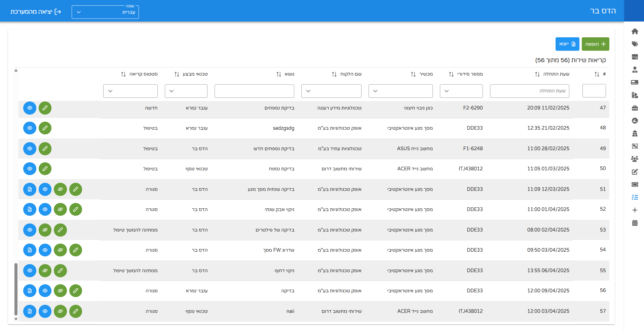This screenshot has height=331, width=644.
Task: Edit service call row 55 with pencil
Action: click(x=60, y=271)
